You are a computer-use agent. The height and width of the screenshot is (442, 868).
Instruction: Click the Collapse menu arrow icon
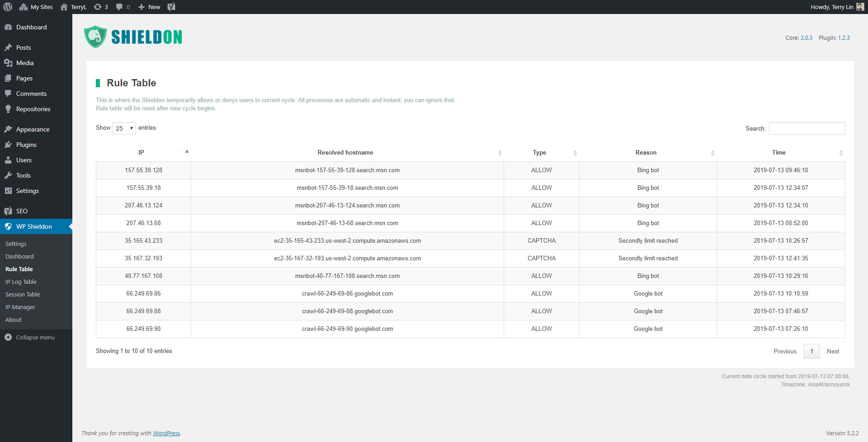pos(8,337)
